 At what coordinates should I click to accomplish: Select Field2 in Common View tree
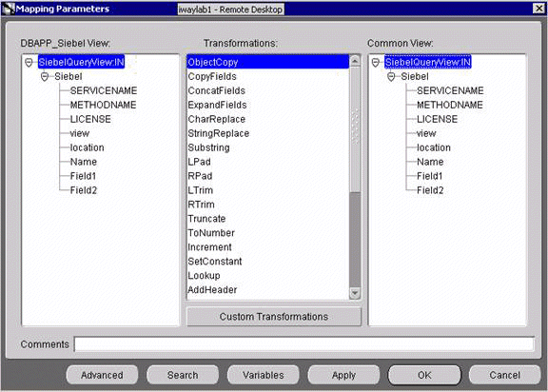pyautogui.click(x=430, y=190)
